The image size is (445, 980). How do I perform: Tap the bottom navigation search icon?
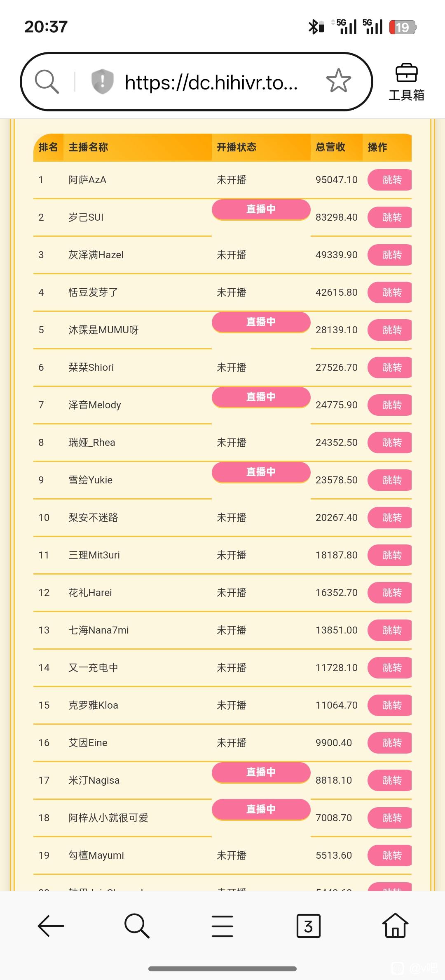137,926
